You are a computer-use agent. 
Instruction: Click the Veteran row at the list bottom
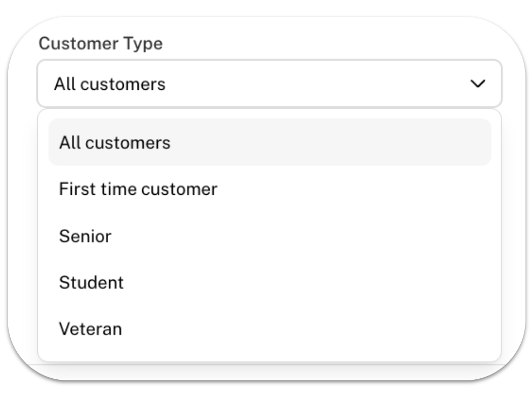click(270, 329)
